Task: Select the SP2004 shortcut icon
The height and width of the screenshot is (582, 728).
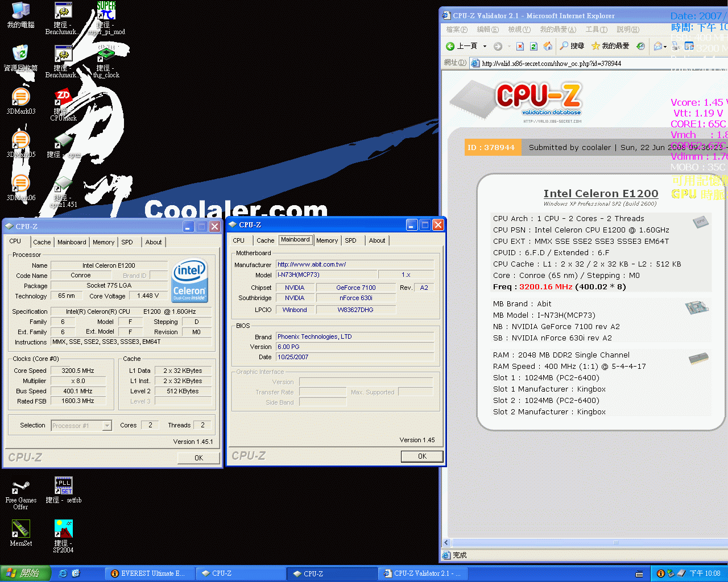Action: tap(63, 536)
